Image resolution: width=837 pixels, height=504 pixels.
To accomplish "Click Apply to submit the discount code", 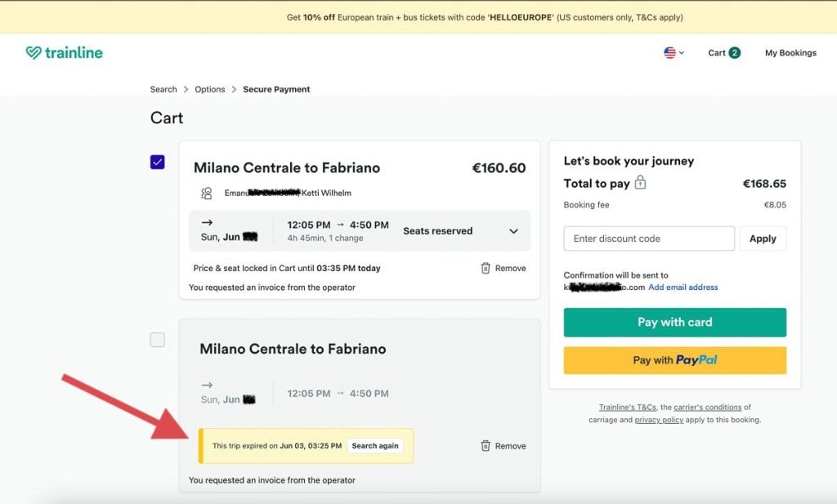I will [763, 239].
